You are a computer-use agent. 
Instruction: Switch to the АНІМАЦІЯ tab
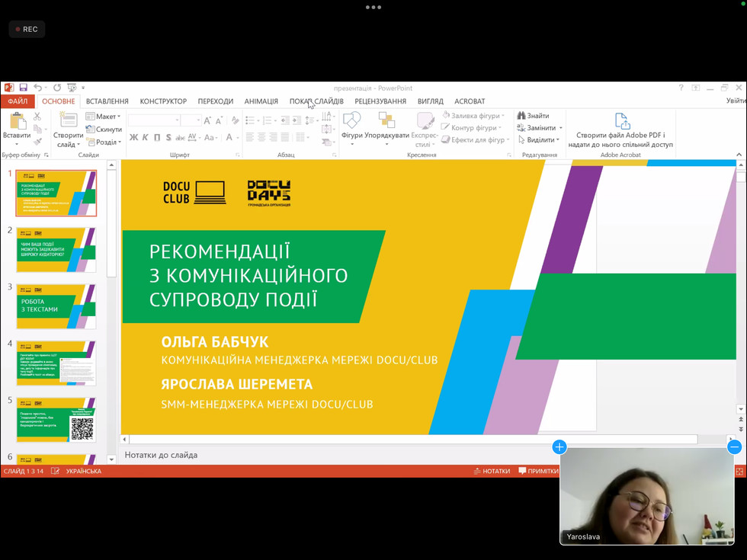tap(261, 101)
